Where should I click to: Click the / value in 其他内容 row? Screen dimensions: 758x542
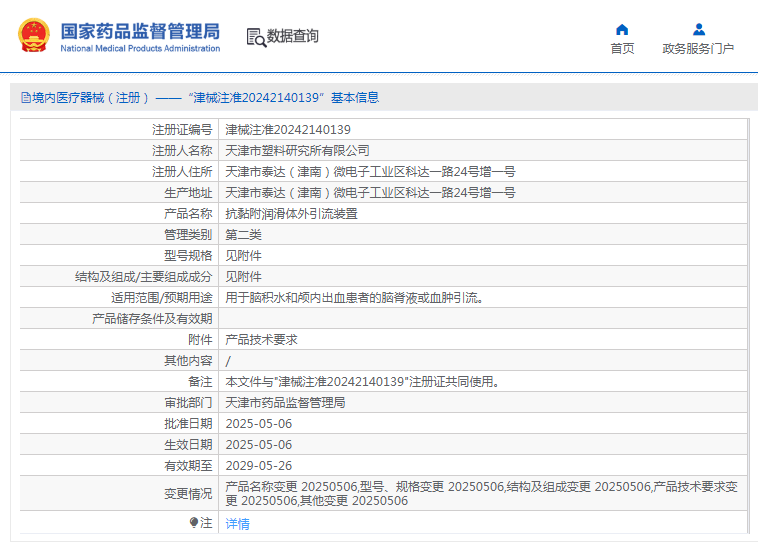(x=228, y=361)
